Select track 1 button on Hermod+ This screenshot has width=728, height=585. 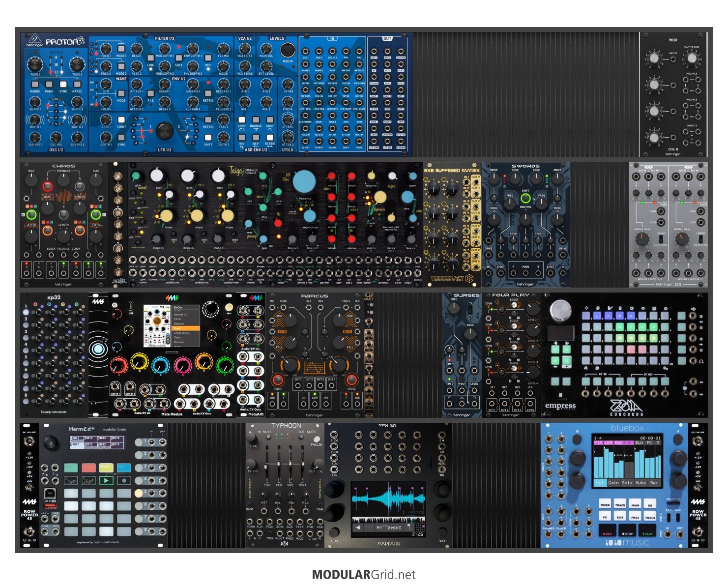tap(139, 442)
